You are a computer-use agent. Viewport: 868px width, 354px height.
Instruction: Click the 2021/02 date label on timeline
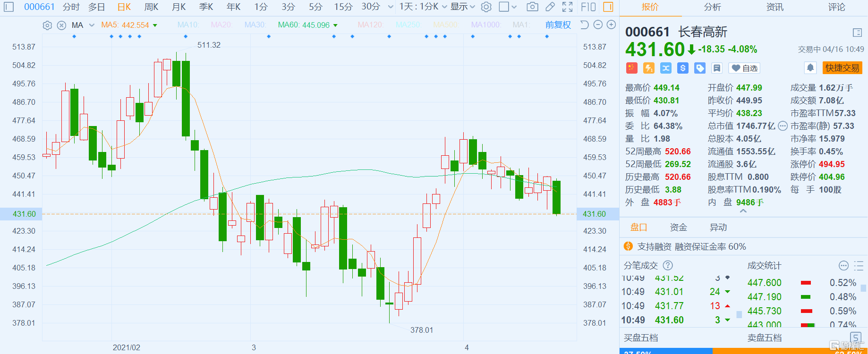(126, 347)
